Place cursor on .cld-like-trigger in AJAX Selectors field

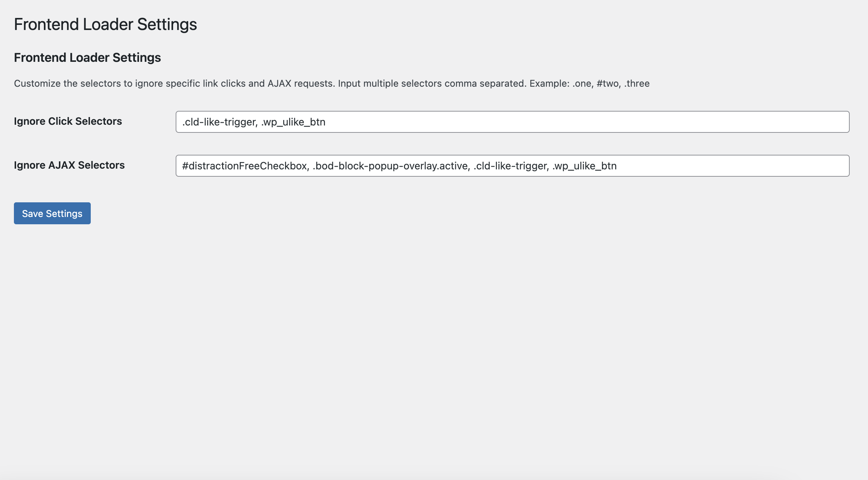point(511,166)
